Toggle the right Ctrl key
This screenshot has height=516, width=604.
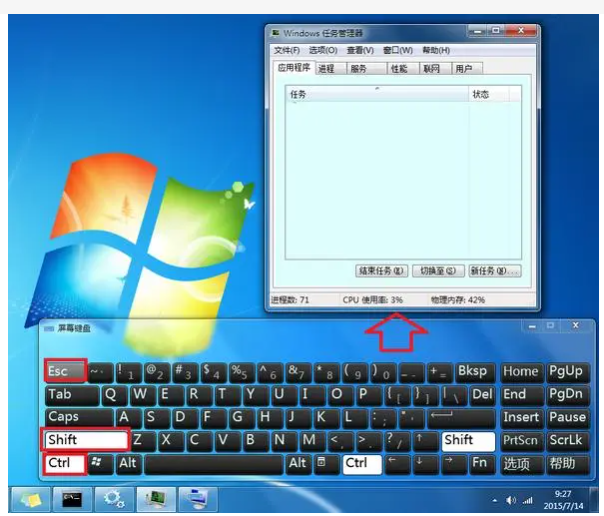pyautogui.click(x=362, y=464)
